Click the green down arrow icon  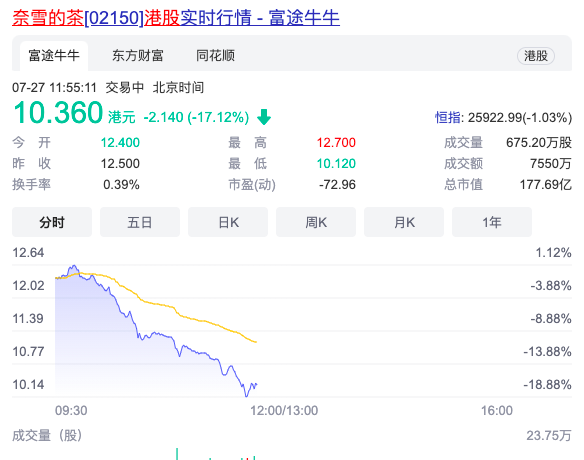point(264,117)
